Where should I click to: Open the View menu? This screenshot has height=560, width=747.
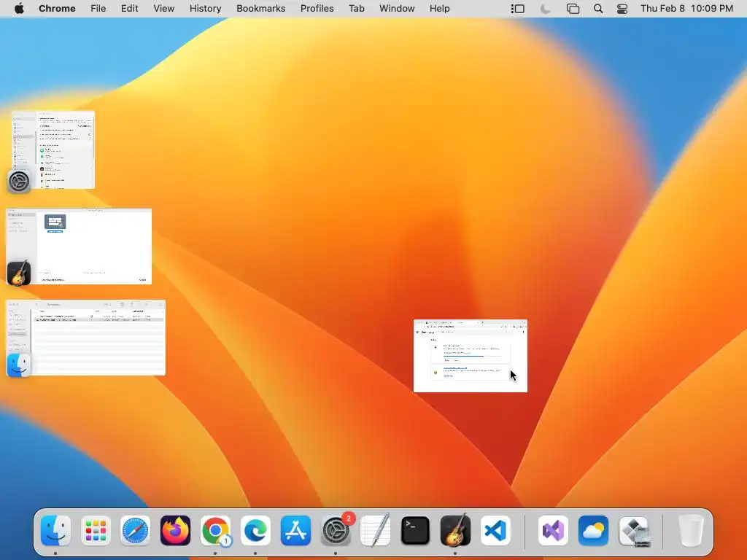click(164, 9)
